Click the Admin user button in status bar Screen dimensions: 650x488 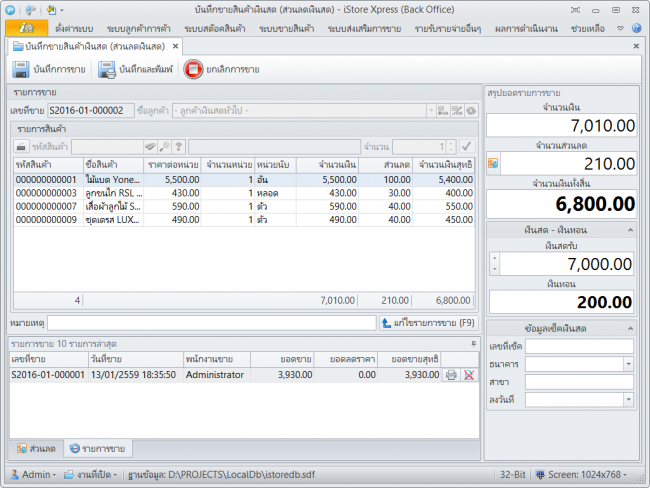point(40,474)
